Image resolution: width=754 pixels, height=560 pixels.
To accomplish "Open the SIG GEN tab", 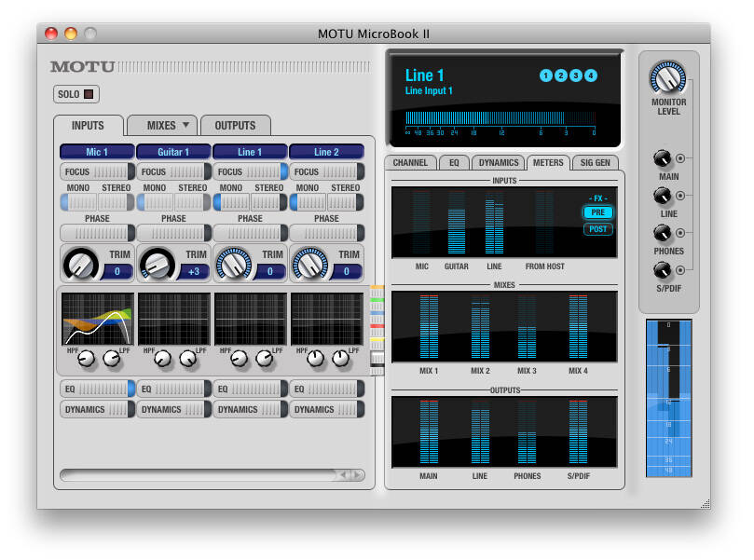I will (x=595, y=162).
